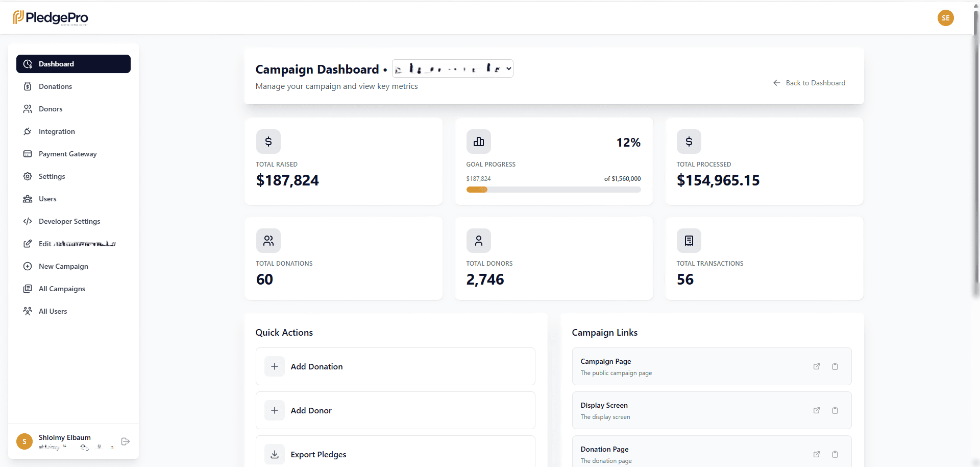The height and width of the screenshot is (467, 980).
Task: Open Payment Gateway settings
Action: pos(68,154)
